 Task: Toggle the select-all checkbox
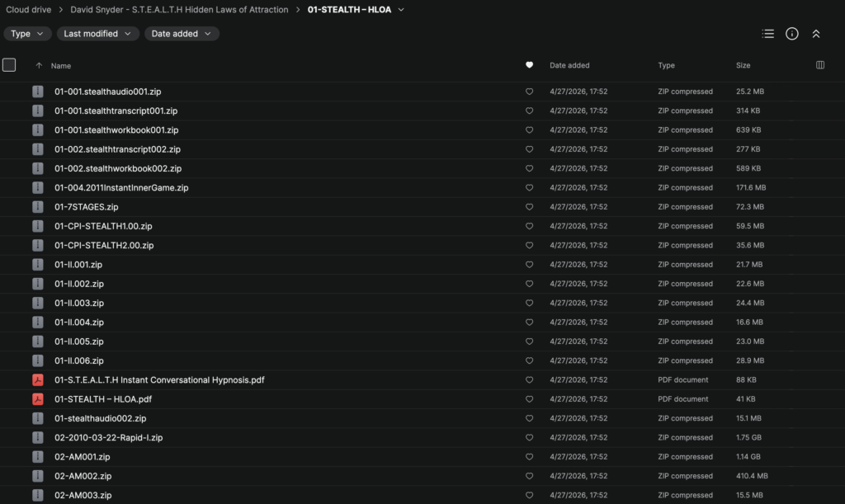click(x=9, y=65)
